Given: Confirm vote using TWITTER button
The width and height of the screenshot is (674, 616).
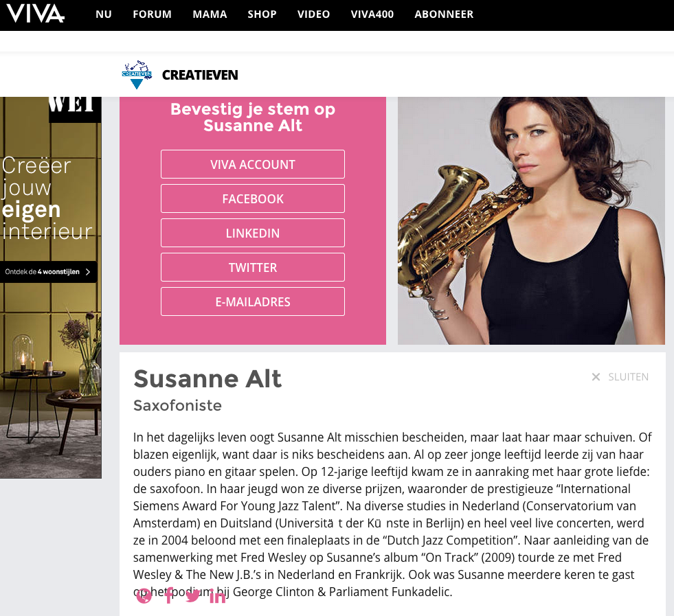Looking at the screenshot, I should [x=253, y=267].
